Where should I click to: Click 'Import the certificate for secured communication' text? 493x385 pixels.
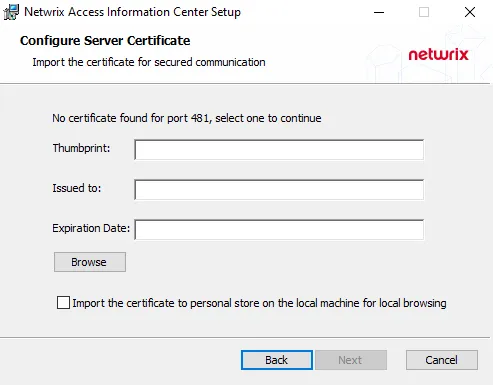coord(149,62)
